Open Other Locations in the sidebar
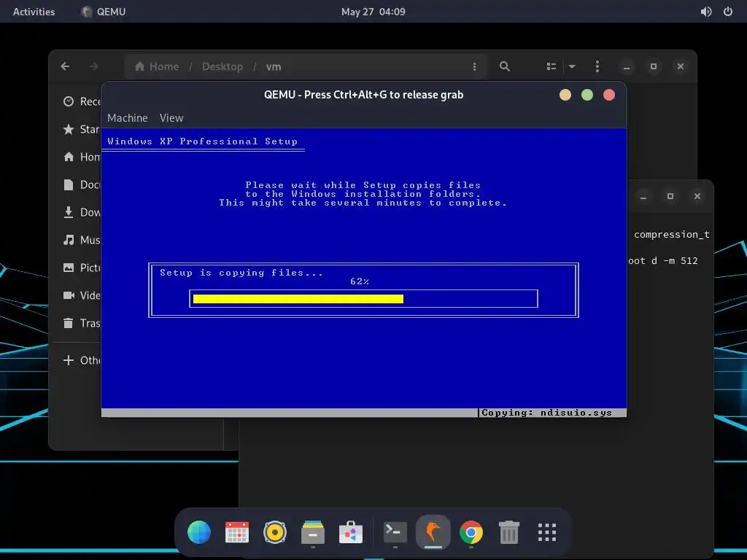 click(x=82, y=360)
